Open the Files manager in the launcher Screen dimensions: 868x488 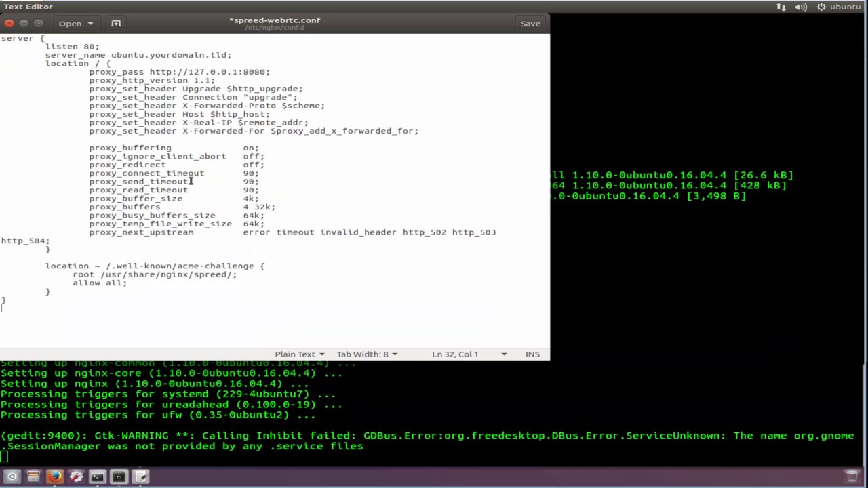[x=33, y=476]
